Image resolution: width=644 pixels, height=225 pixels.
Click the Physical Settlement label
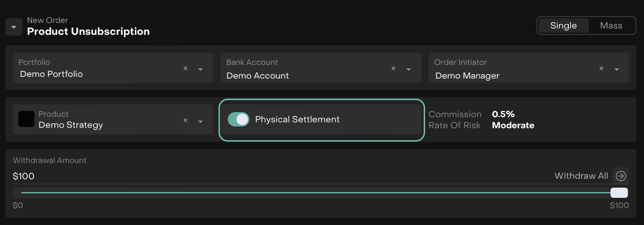coord(297,119)
